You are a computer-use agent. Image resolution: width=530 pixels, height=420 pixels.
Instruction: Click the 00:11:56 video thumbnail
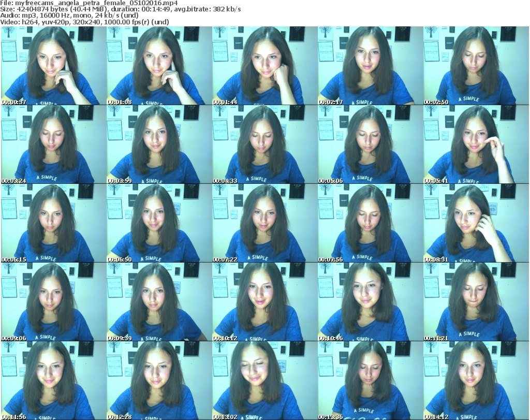pos(53,381)
